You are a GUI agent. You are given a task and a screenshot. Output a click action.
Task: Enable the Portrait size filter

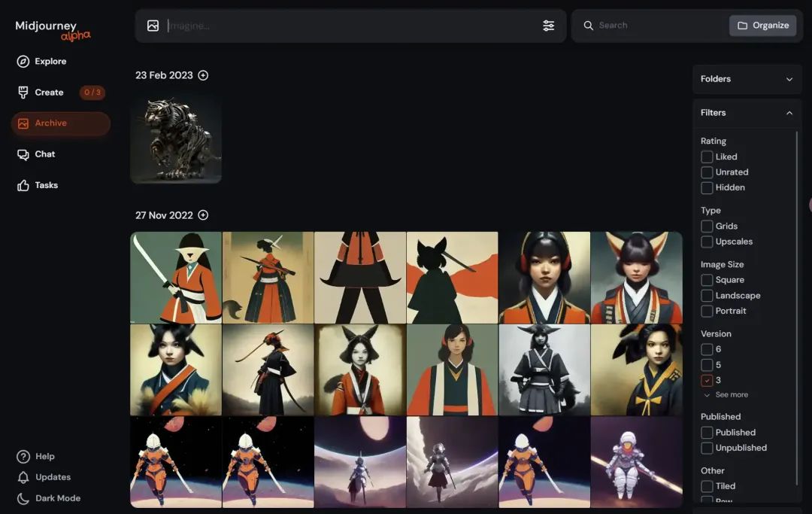pyautogui.click(x=706, y=311)
